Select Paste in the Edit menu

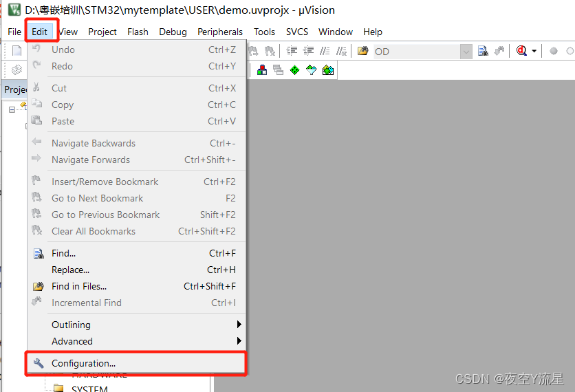point(136,121)
